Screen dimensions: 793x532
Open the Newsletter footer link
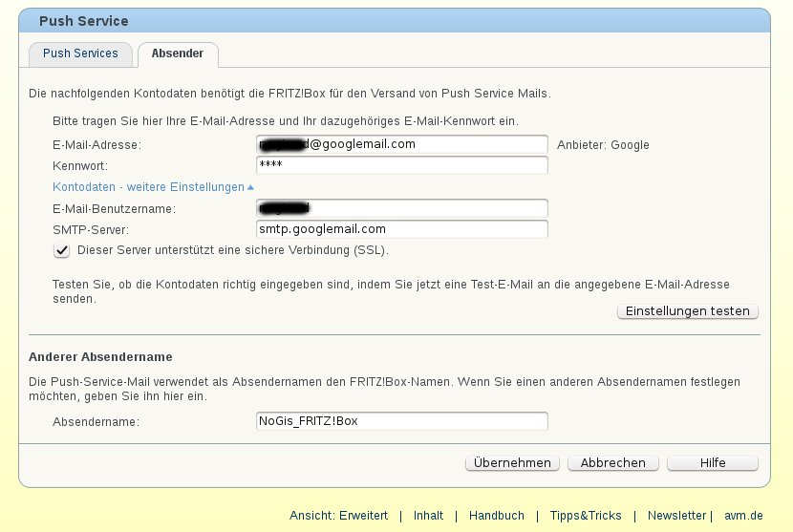click(676, 516)
